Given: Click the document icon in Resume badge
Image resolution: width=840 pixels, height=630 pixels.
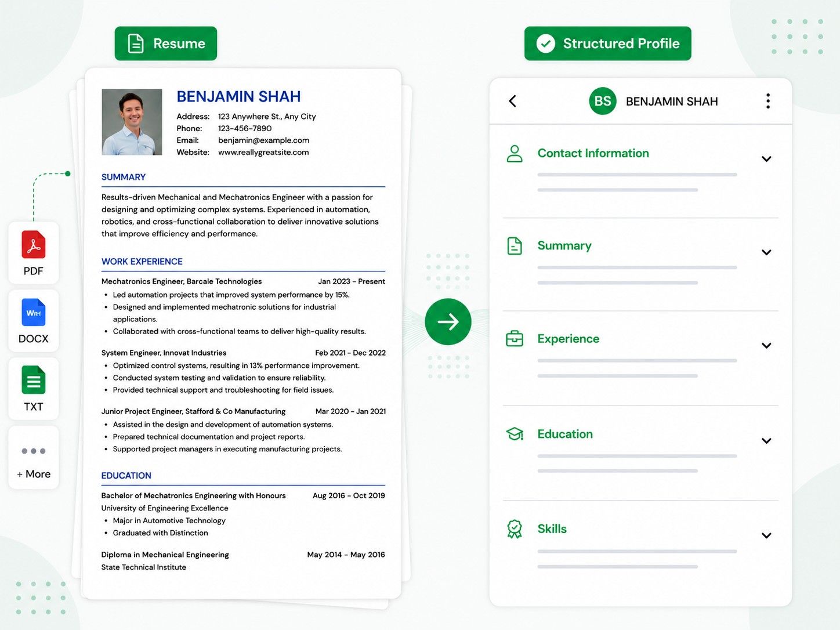Looking at the screenshot, I should click(x=136, y=44).
